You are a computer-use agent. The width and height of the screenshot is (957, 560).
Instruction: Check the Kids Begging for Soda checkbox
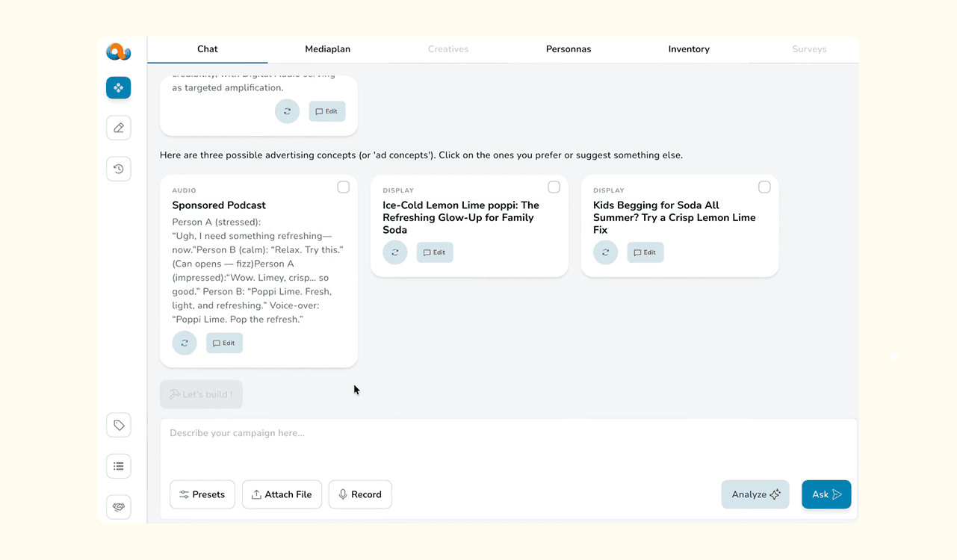(765, 187)
